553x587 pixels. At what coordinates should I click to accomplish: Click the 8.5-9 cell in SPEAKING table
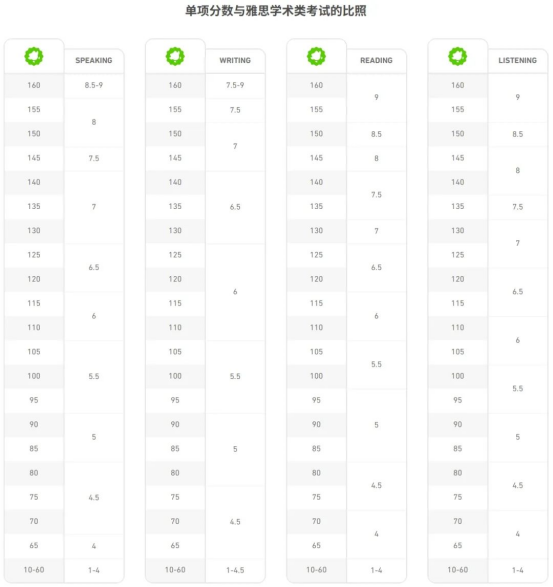point(94,85)
